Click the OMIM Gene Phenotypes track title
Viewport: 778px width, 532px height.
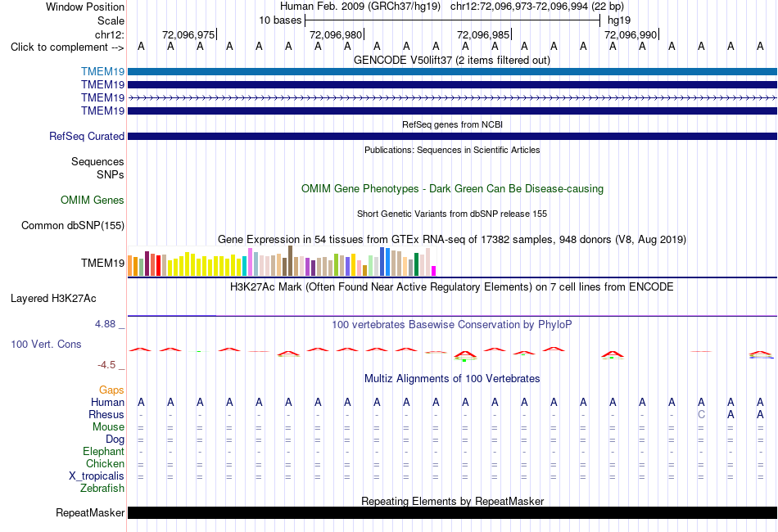(452, 188)
